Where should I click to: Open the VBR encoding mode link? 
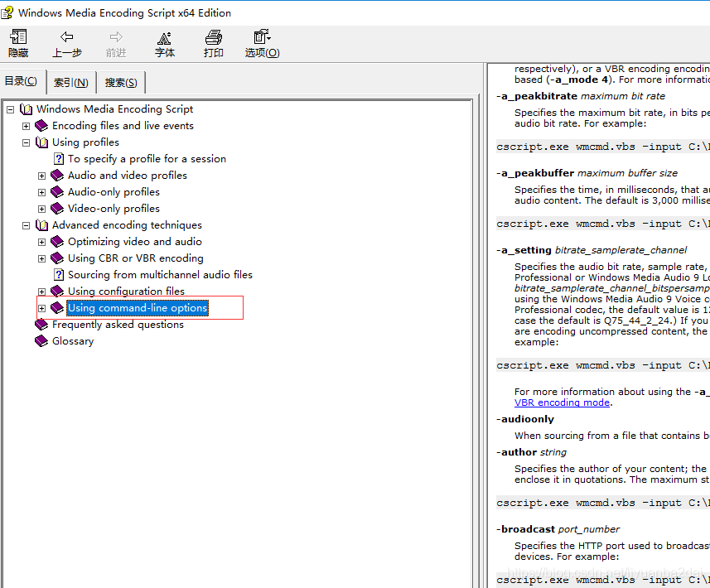(562, 402)
